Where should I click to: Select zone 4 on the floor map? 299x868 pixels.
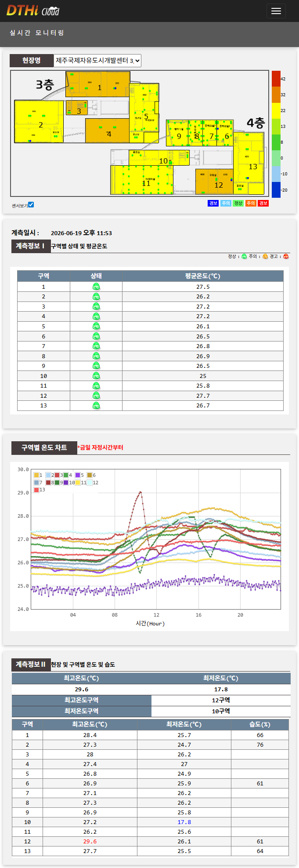coord(107,131)
